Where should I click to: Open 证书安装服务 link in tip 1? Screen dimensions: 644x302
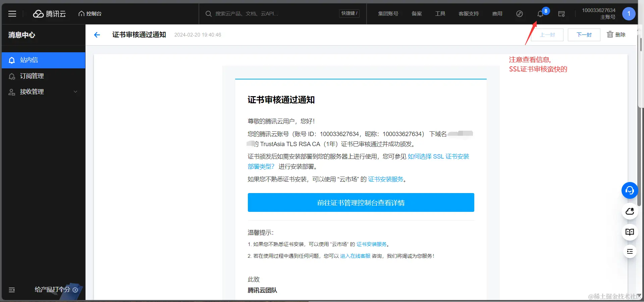371,244
